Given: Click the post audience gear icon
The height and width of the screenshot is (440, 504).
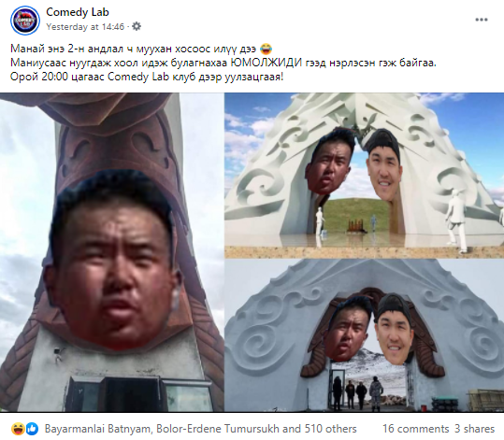Looking at the screenshot, I should 137,26.
